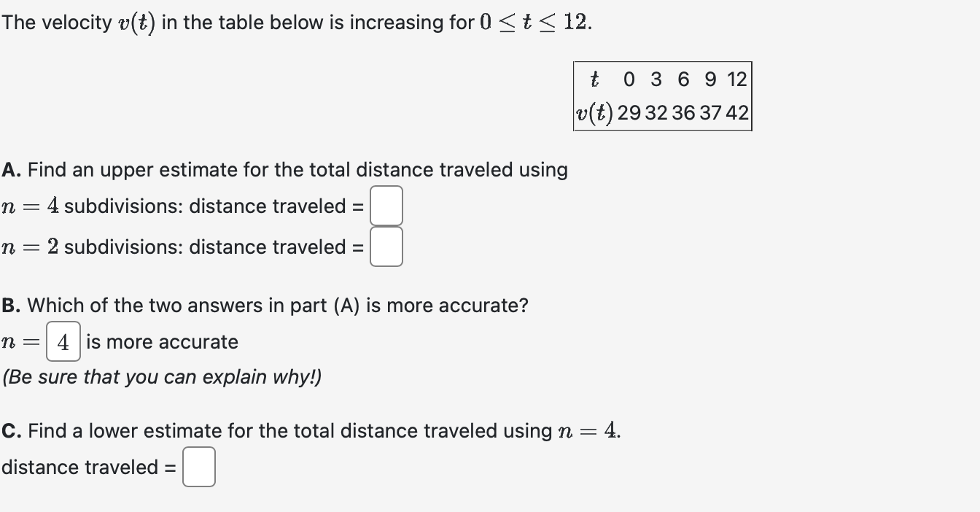Viewport: 980px width, 512px height.
Task: Select the answer box in part C
Action: (198, 467)
